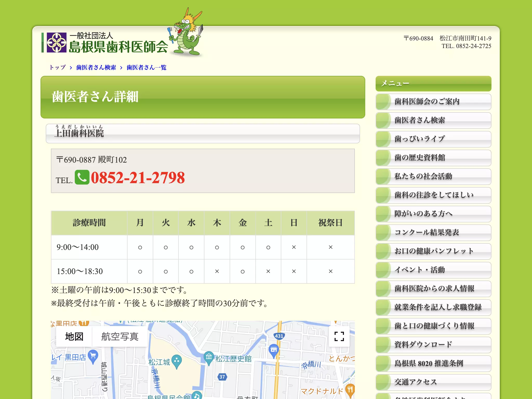Open 交通アクセス menu item
Screen dimensions: 532x399
(433, 382)
